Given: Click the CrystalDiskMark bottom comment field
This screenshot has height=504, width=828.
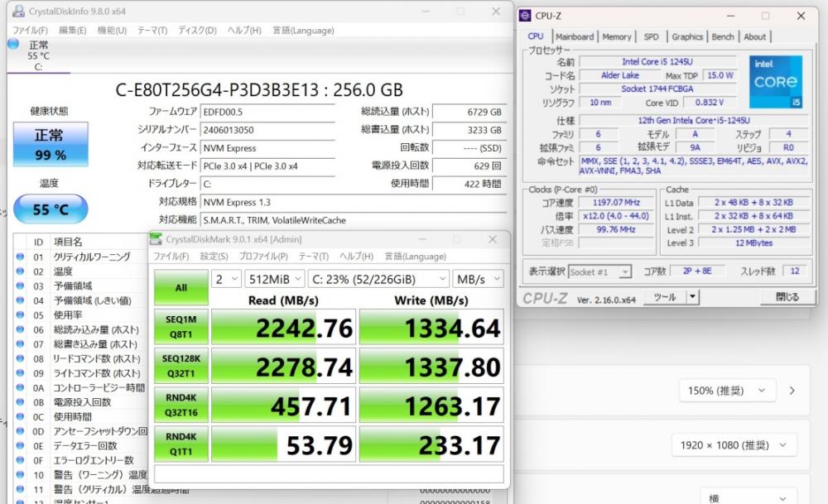Looking at the screenshot, I should coord(329,473).
